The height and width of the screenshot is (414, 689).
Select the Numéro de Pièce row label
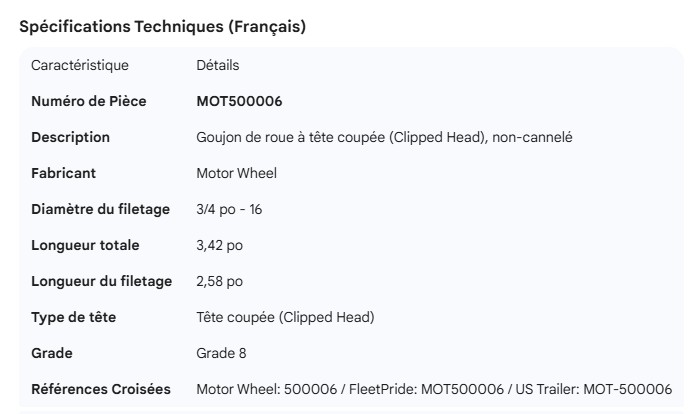(x=88, y=101)
